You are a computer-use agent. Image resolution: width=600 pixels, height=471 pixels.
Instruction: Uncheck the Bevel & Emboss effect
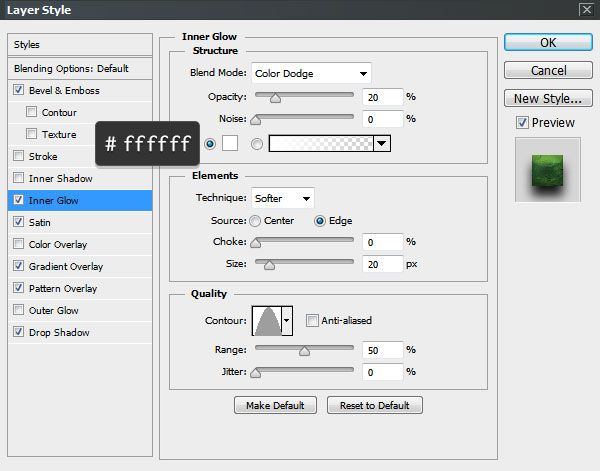(18, 90)
